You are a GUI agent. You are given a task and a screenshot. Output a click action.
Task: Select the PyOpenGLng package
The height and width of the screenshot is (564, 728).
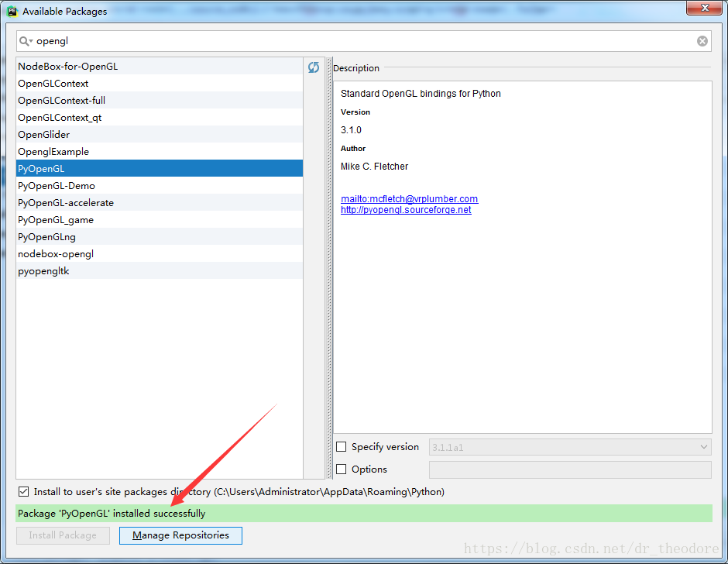pyautogui.click(x=160, y=236)
